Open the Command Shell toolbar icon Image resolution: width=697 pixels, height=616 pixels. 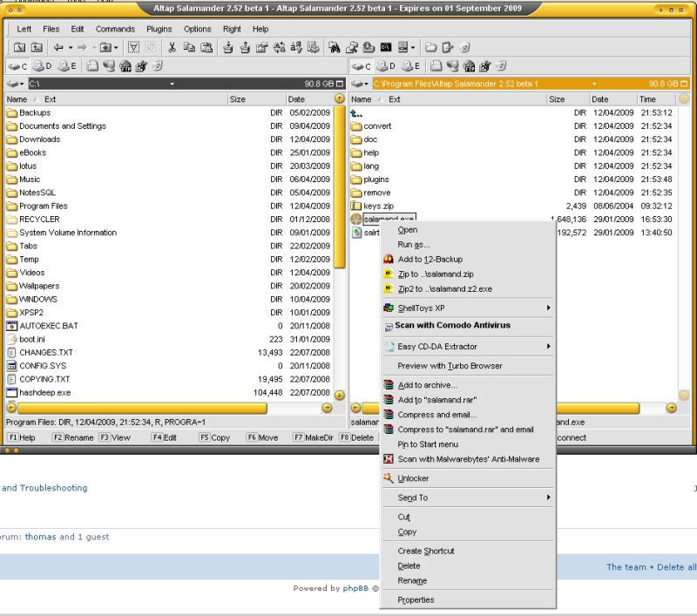pos(386,47)
